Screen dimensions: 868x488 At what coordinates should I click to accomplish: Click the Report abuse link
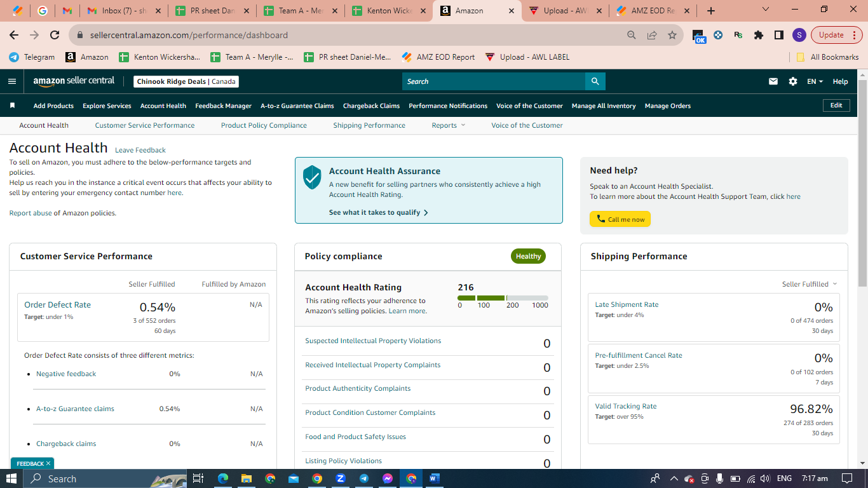(31, 213)
